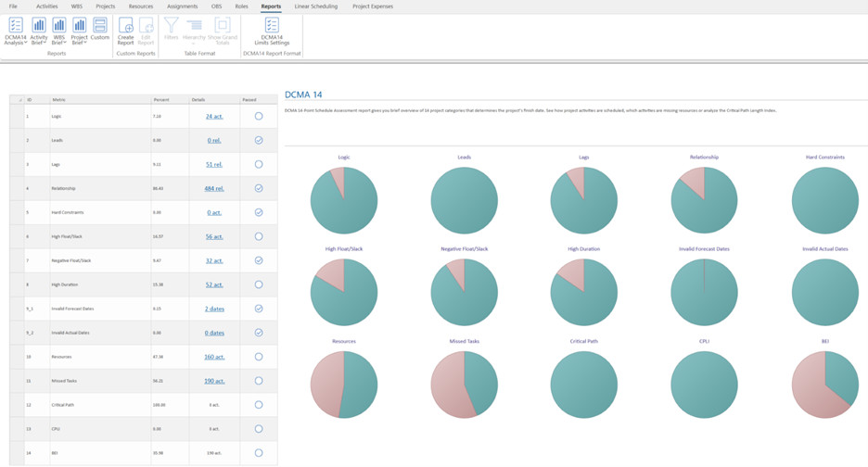Toggle the Passed circle for Leads row
This screenshot has height=467, width=868.
pyautogui.click(x=259, y=140)
